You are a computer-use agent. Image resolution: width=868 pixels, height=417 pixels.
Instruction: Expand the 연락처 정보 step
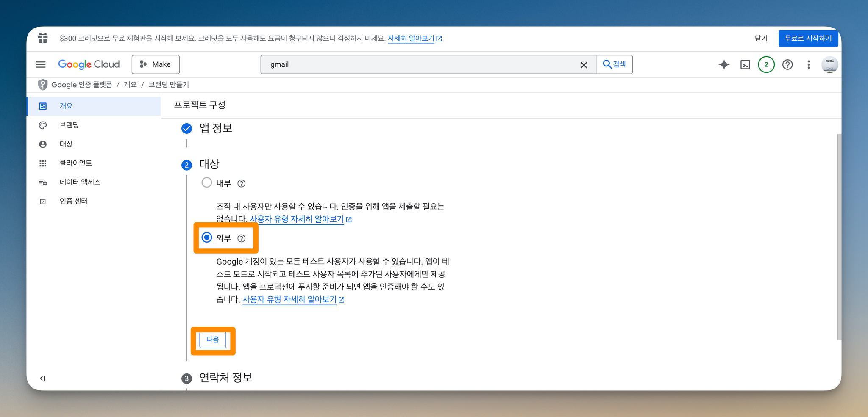(x=225, y=378)
